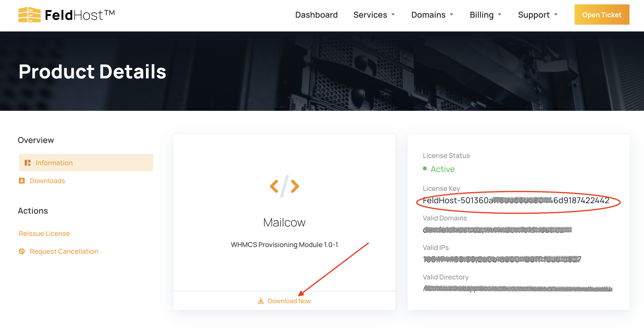The width and height of the screenshot is (644, 331).
Task: Expand the Domains dropdown menu
Action: point(432,15)
